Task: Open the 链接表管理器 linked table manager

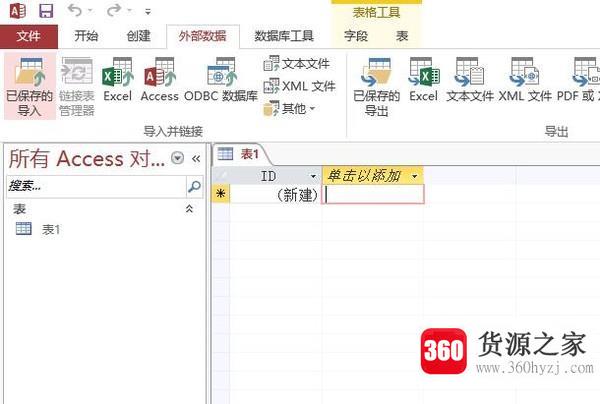Action: click(x=77, y=87)
